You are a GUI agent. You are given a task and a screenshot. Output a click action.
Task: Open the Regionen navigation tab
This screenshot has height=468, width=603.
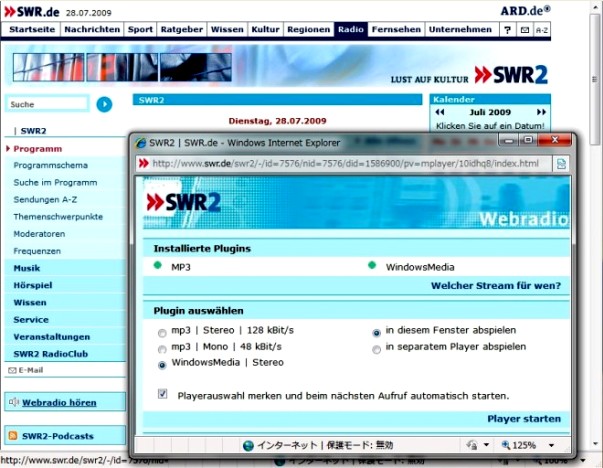[308, 30]
